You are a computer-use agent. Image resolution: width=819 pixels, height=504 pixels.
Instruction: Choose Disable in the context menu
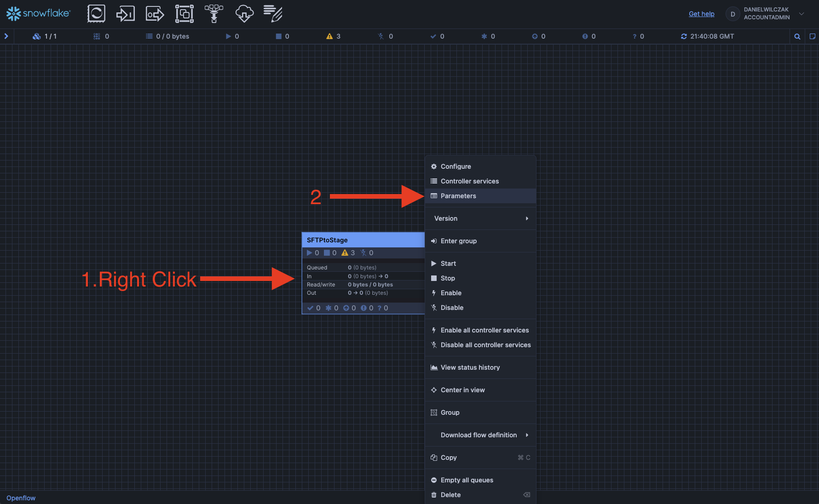[452, 308]
